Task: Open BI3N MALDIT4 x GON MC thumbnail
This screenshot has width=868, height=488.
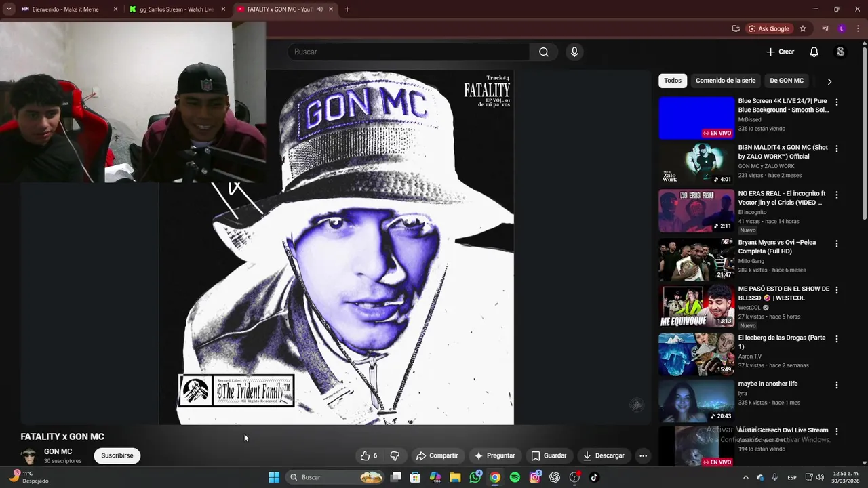Action: [696, 163]
